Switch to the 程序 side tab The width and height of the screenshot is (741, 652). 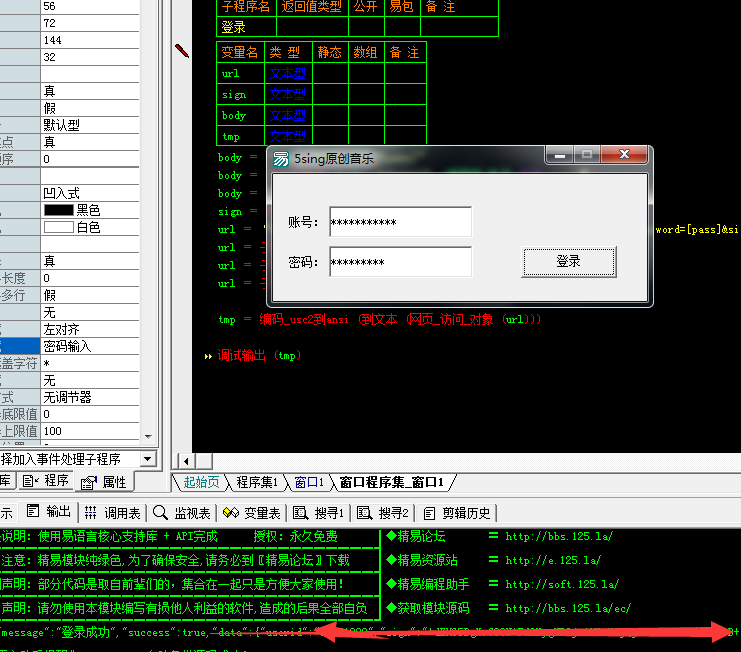click(x=46, y=481)
